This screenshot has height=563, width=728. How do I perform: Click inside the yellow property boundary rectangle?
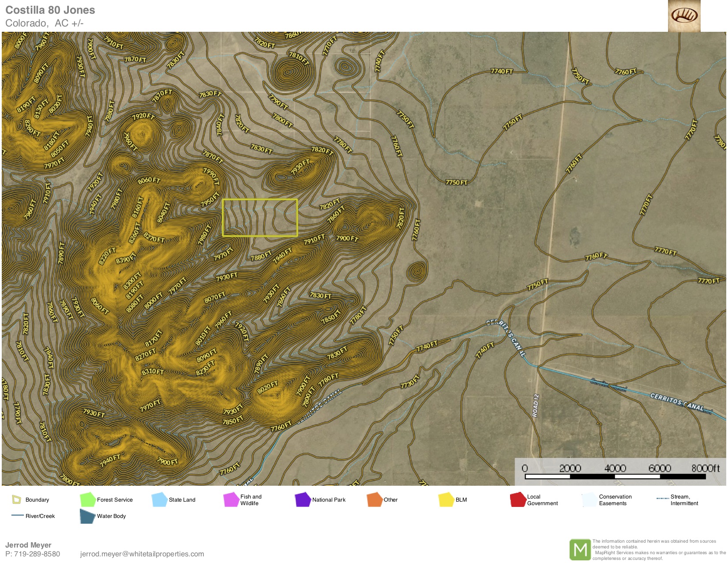(x=260, y=218)
